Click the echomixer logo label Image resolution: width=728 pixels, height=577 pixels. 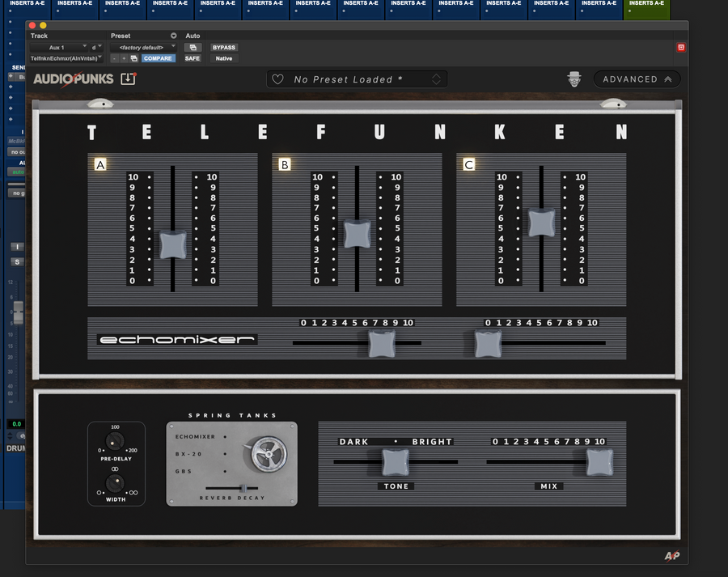(177, 340)
